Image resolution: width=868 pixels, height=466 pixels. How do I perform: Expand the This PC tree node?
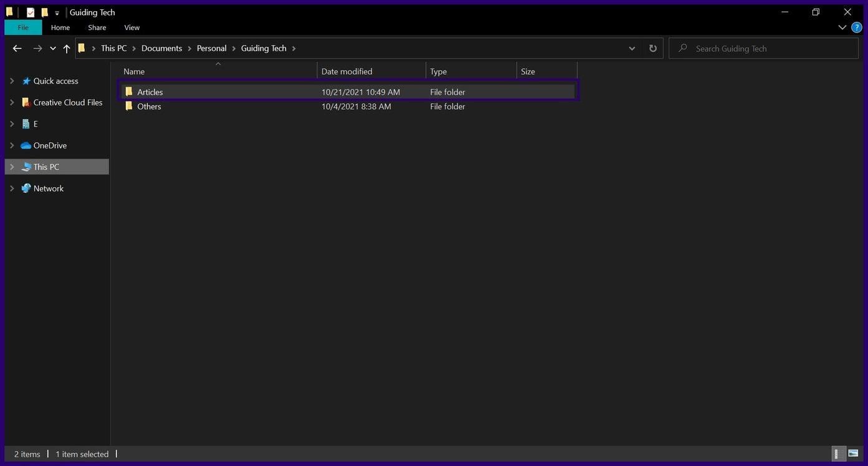[12, 167]
